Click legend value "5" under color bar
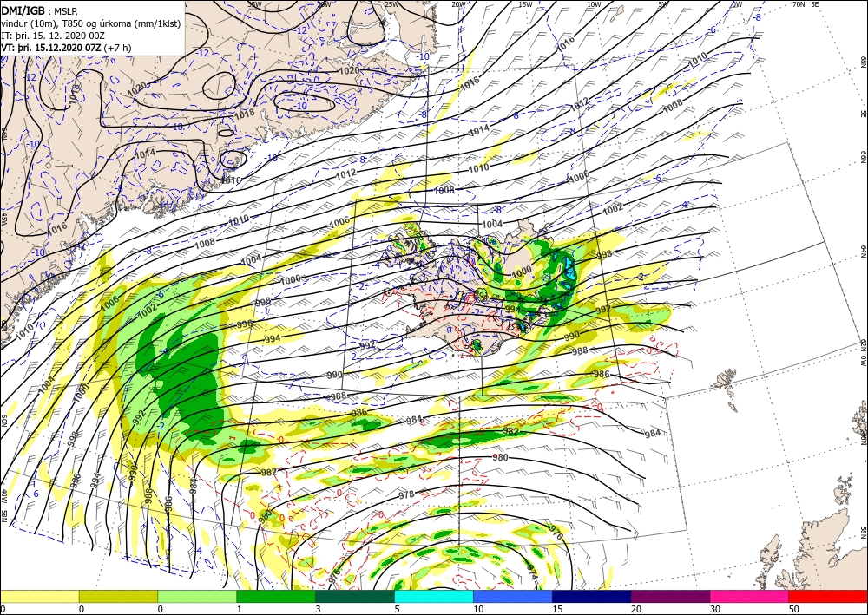Viewport: 868px width, 615px height. [x=397, y=609]
